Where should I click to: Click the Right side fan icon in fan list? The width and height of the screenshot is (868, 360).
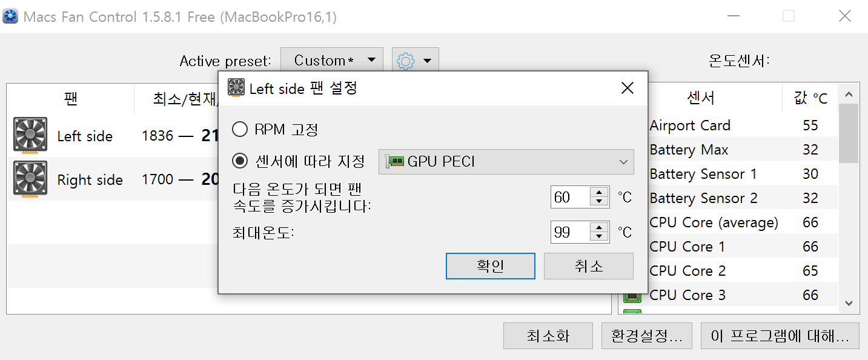point(30,179)
